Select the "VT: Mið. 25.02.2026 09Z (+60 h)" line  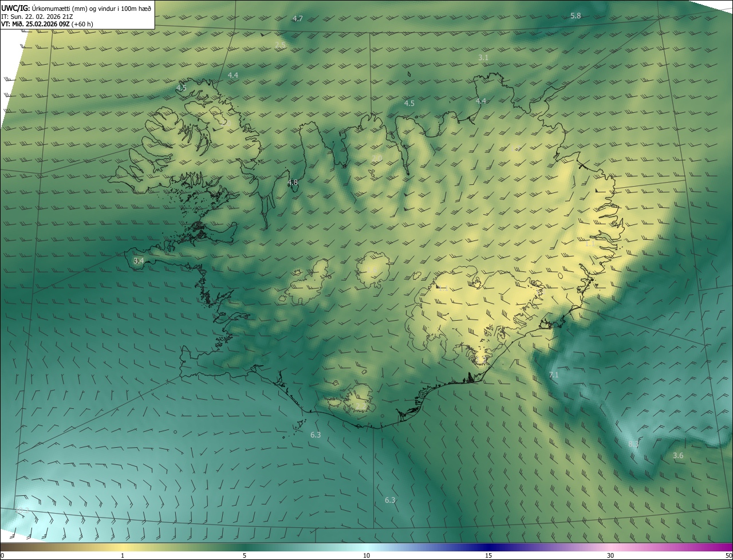click(47, 23)
